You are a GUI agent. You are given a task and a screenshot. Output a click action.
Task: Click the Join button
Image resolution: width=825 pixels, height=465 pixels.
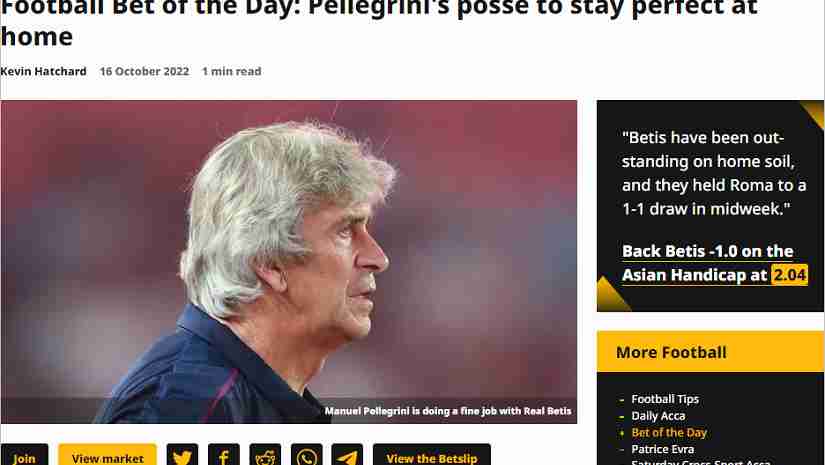tap(24, 456)
